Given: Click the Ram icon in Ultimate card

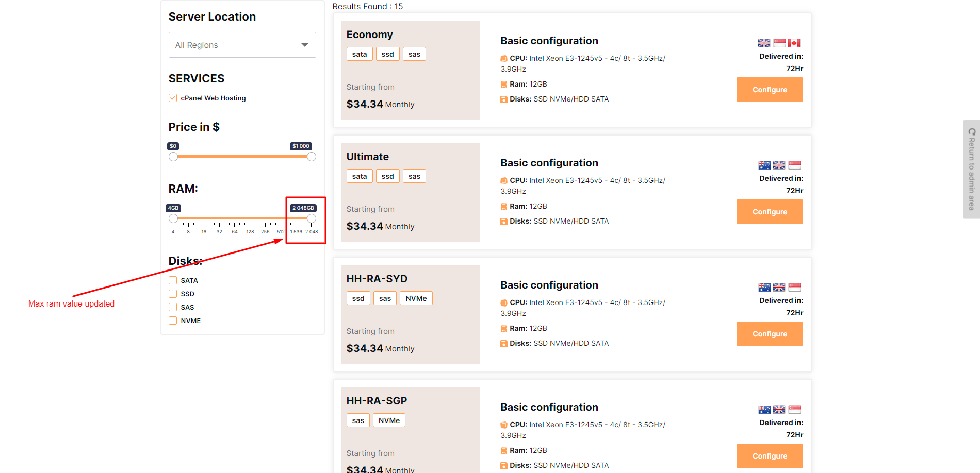Looking at the screenshot, I should point(503,207).
